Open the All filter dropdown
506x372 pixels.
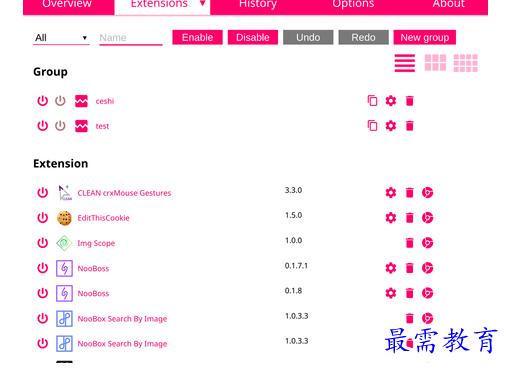[x=61, y=38]
